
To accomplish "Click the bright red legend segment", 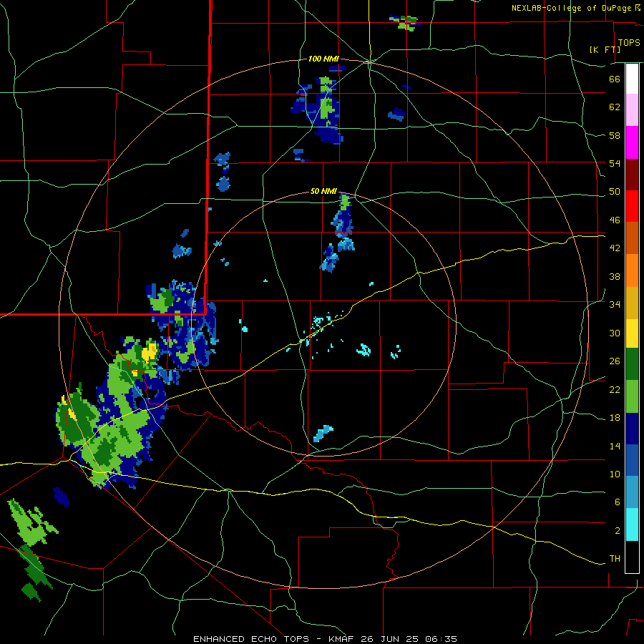I will 632,206.
